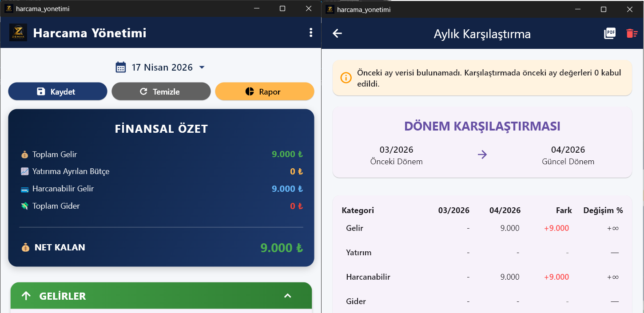Click 04/2026 Güncel Dönem label

click(568, 155)
